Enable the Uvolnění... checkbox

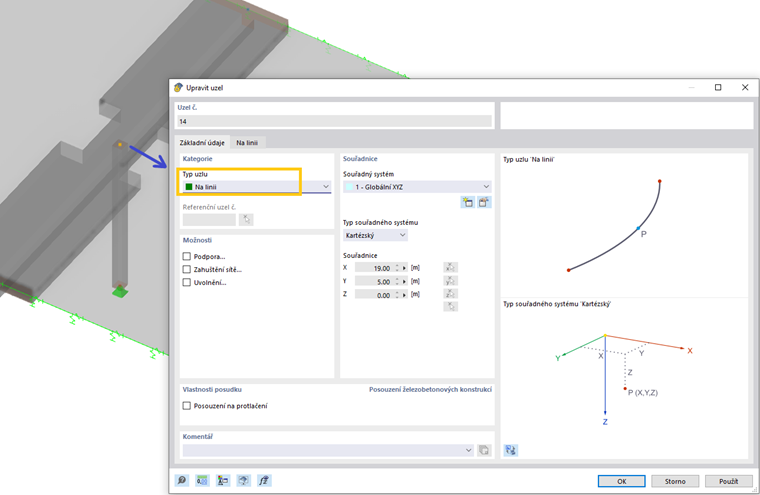coord(187,282)
